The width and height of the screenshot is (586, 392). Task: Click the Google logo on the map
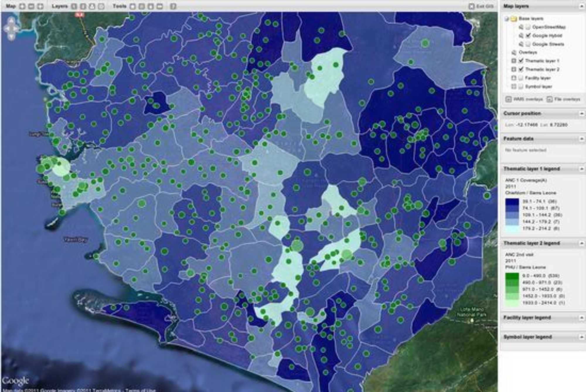[x=15, y=381]
